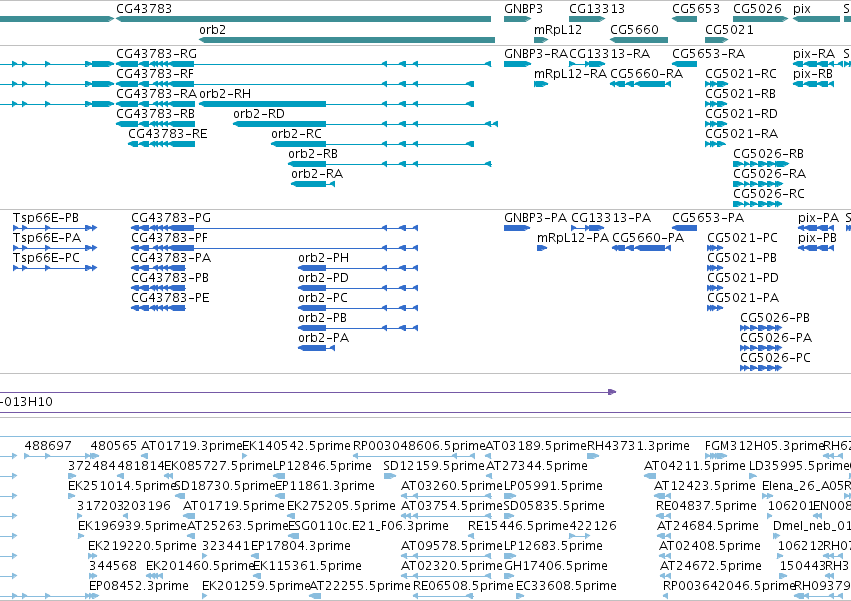Image resolution: width=851 pixels, height=601 pixels.
Task: Select transcript mRpL12-RA
Action: (x=541, y=84)
